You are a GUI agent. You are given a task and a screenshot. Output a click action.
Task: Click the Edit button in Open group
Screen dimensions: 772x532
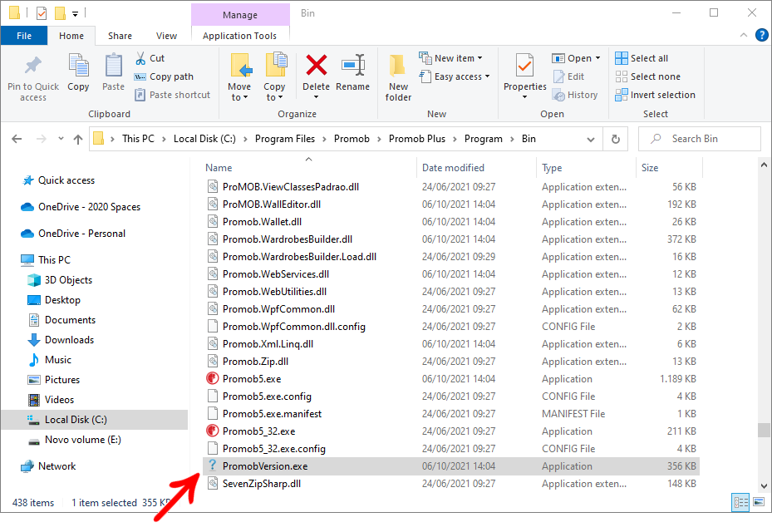(x=568, y=76)
